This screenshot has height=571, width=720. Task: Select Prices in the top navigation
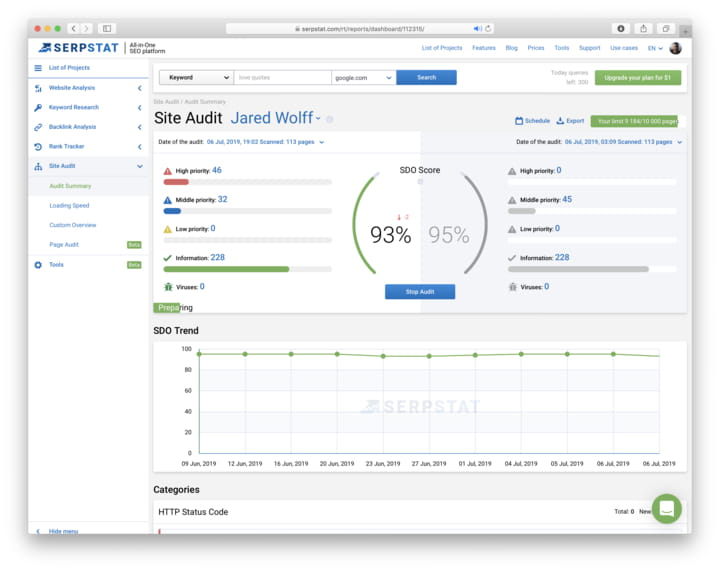click(x=536, y=48)
